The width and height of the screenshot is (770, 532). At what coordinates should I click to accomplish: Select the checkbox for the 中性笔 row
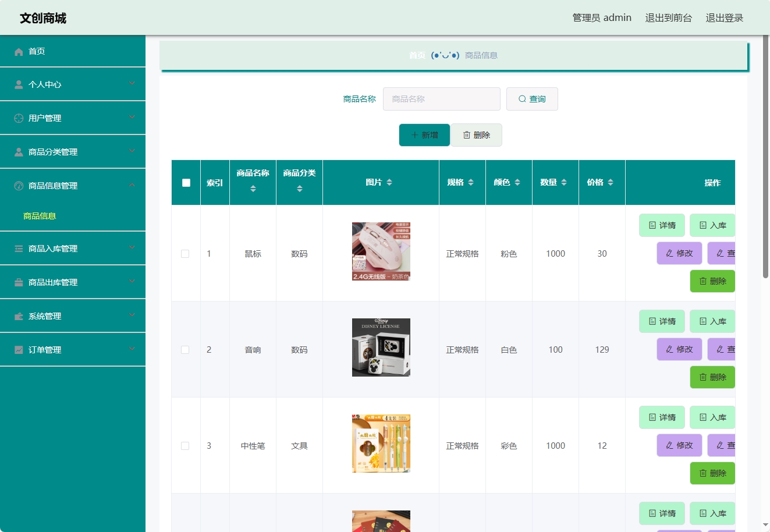click(x=185, y=446)
